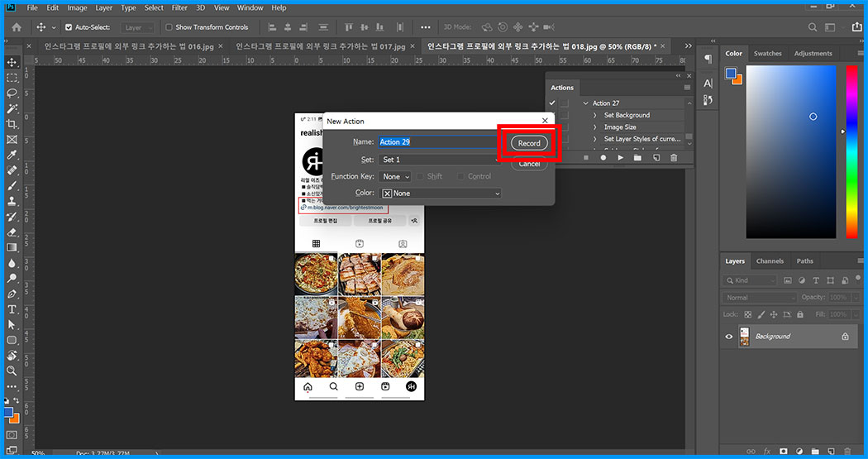Select the Dodge tool
This screenshot has height=459, width=868.
[12, 279]
